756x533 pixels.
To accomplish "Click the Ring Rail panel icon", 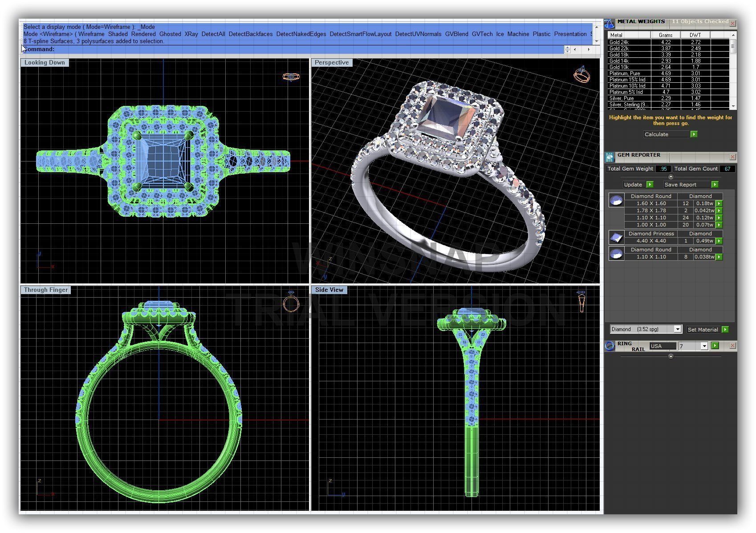I will [610, 346].
